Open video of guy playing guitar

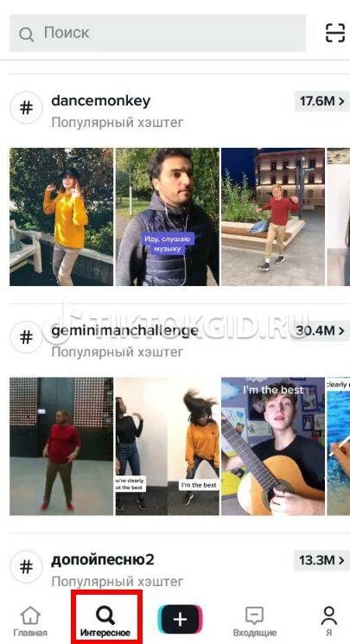point(273,446)
